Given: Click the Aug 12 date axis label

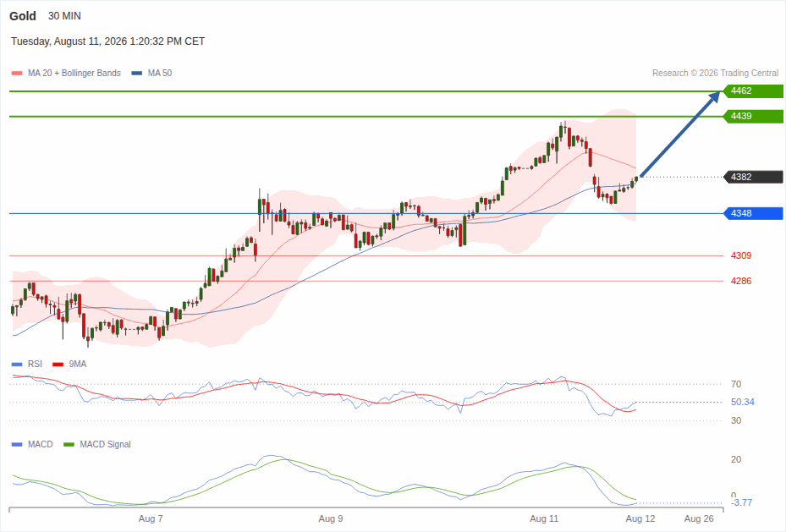Looking at the screenshot, I should pyautogui.click(x=640, y=518).
